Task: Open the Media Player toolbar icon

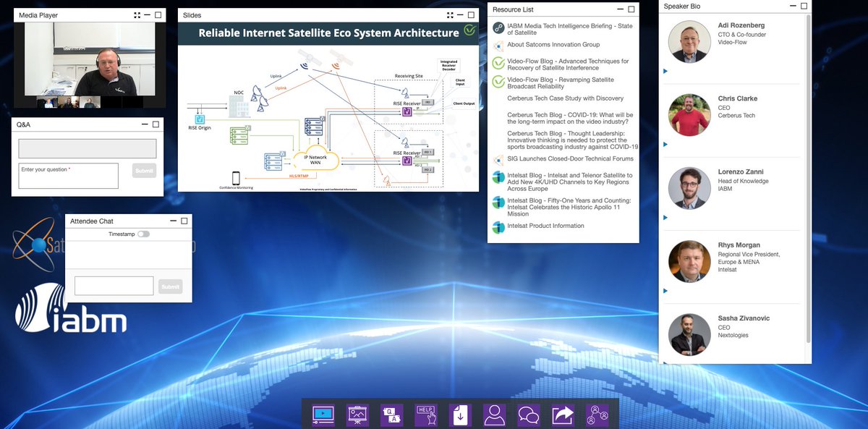Action: (x=323, y=415)
